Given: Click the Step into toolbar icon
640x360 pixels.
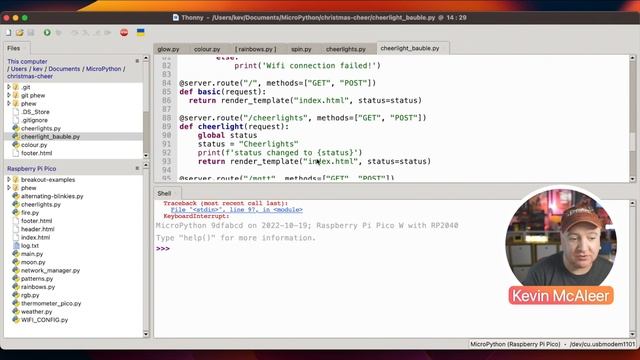Looking at the screenshot, I should tap(85, 33).
